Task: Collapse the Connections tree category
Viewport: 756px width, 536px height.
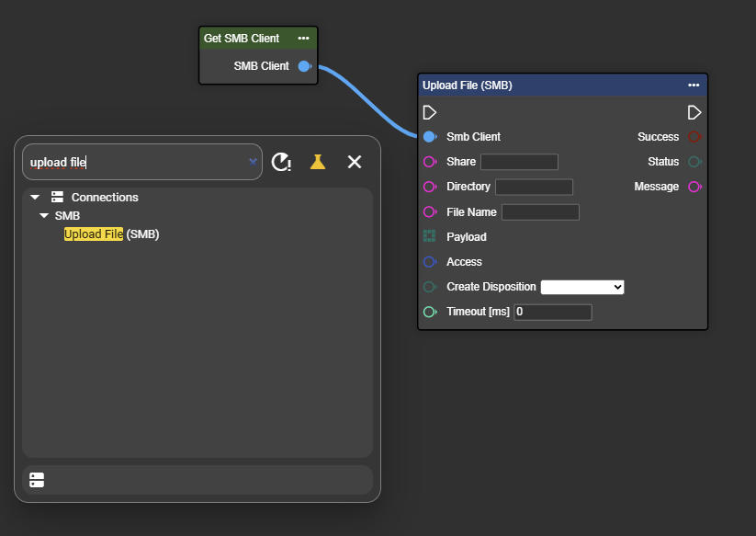Action: 35,197
